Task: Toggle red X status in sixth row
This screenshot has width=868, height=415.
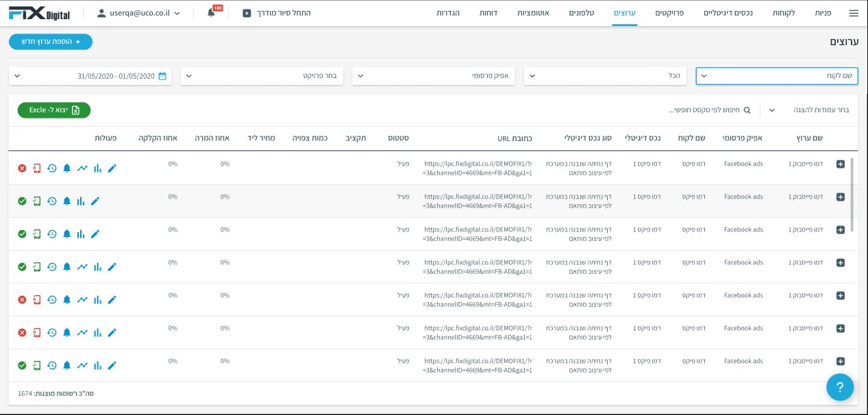Action: pyautogui.click(x=22, y=332)
